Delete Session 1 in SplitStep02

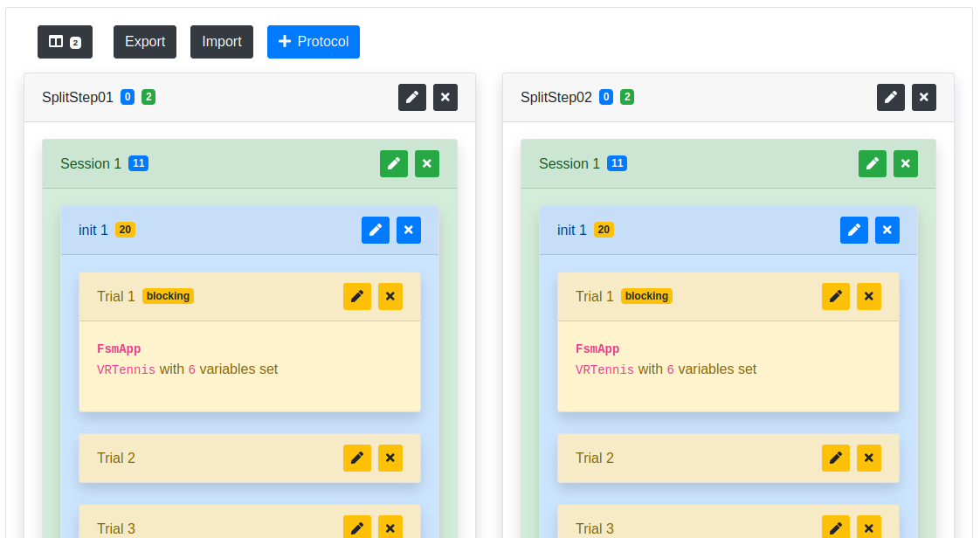pos(906,163)
